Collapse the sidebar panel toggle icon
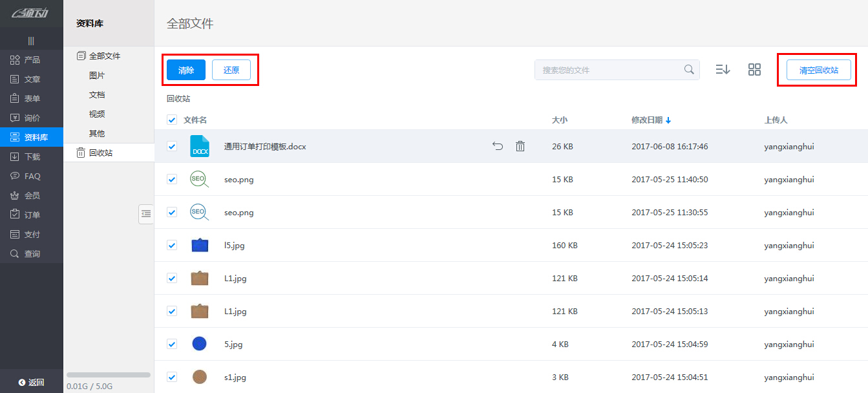Image resolution: width=868 pixels, height=393 pixels. click(146, 214)
